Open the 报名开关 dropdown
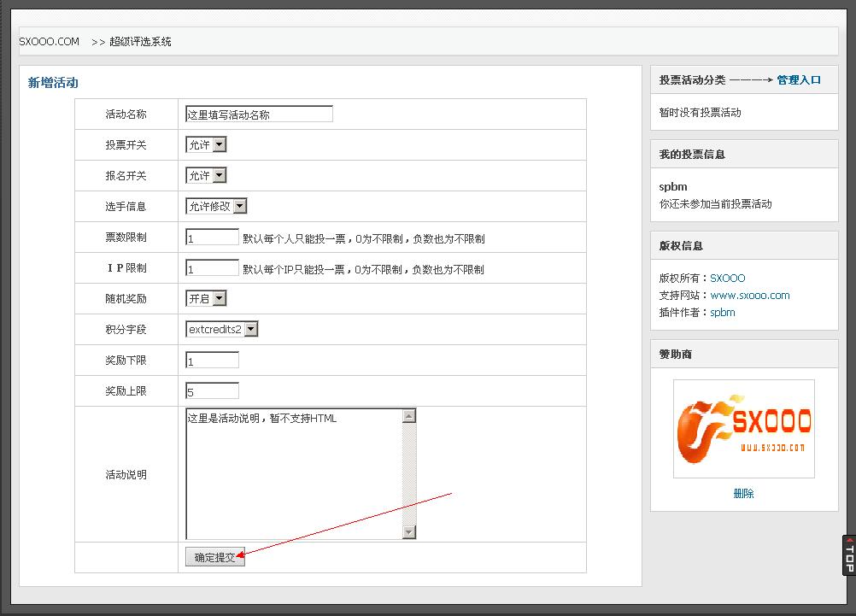 click(x=204, y=175)
